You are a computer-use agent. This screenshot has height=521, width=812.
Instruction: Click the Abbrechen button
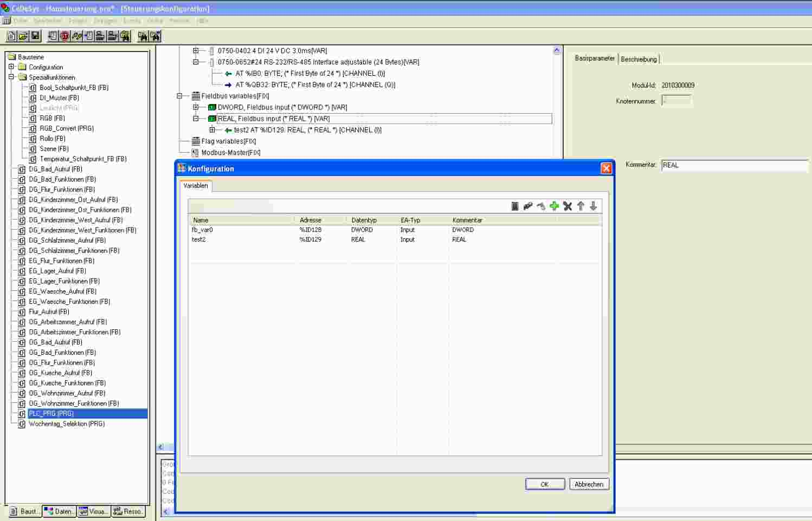coord(589,484)
